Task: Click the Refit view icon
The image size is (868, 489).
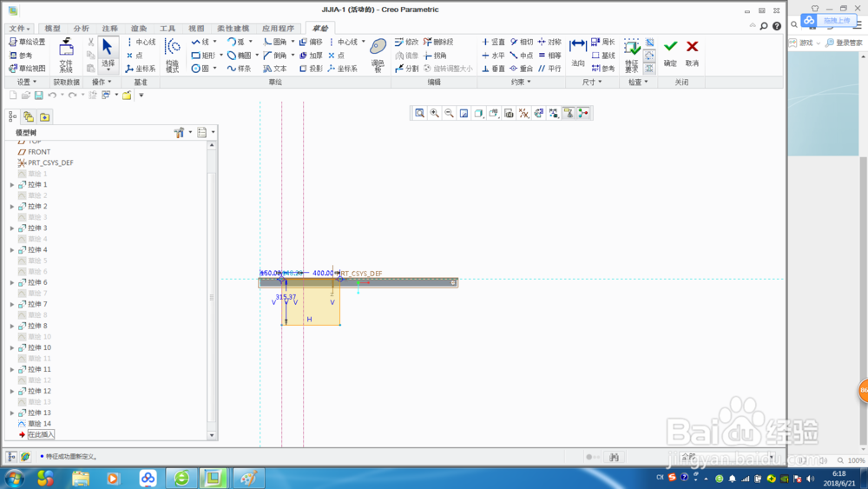Action: pyautogui.click(x=419, y=113)
